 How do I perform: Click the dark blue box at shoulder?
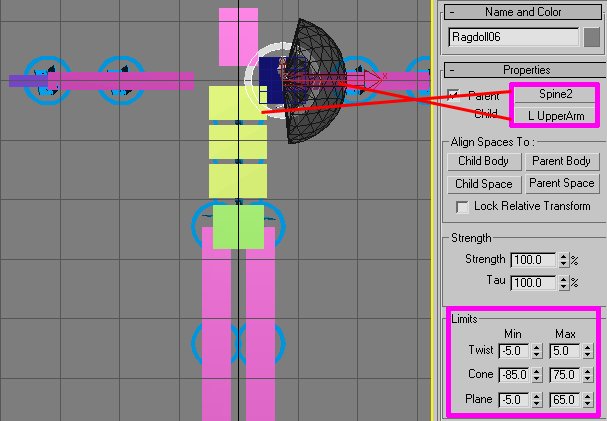click(269, 71)
